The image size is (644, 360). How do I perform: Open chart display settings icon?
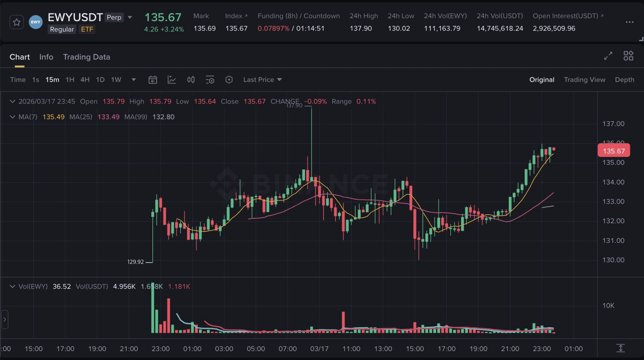point(210,80)
